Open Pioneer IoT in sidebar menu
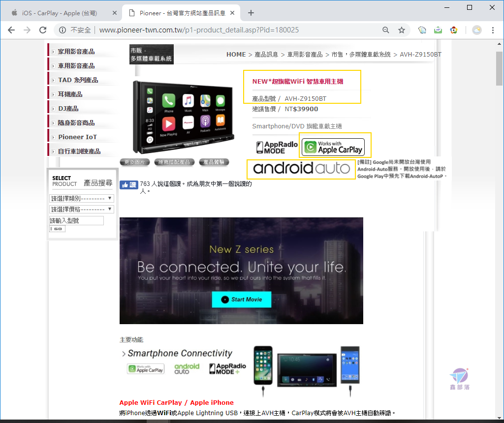Viewport: 504px width, 423px height. (x=77, y=137)
